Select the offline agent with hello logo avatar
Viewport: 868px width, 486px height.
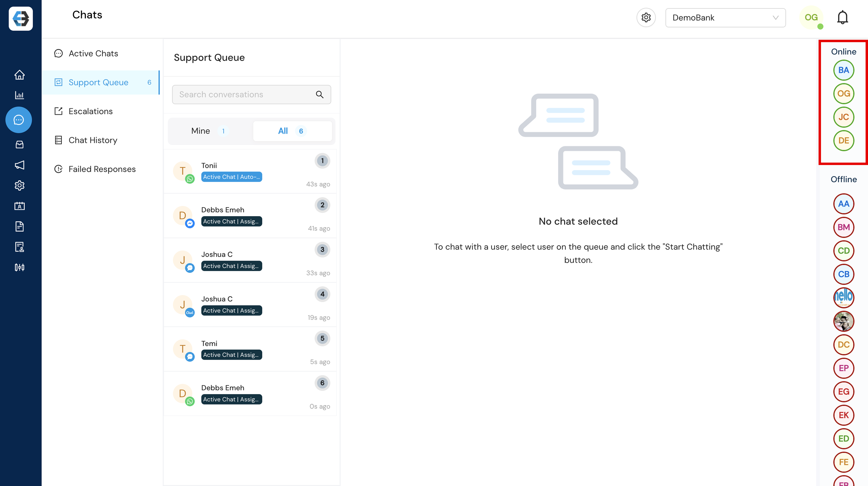pyautogui.click(x=843, y=298)
